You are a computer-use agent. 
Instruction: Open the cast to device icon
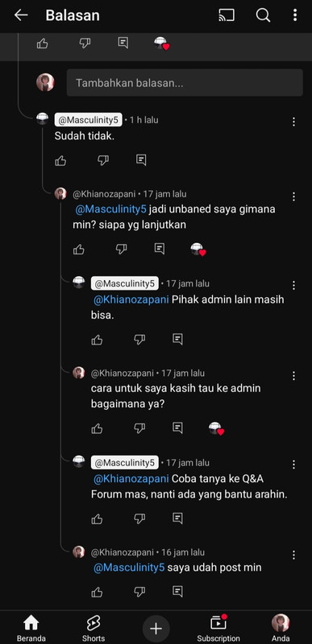(x=227, y=15)
